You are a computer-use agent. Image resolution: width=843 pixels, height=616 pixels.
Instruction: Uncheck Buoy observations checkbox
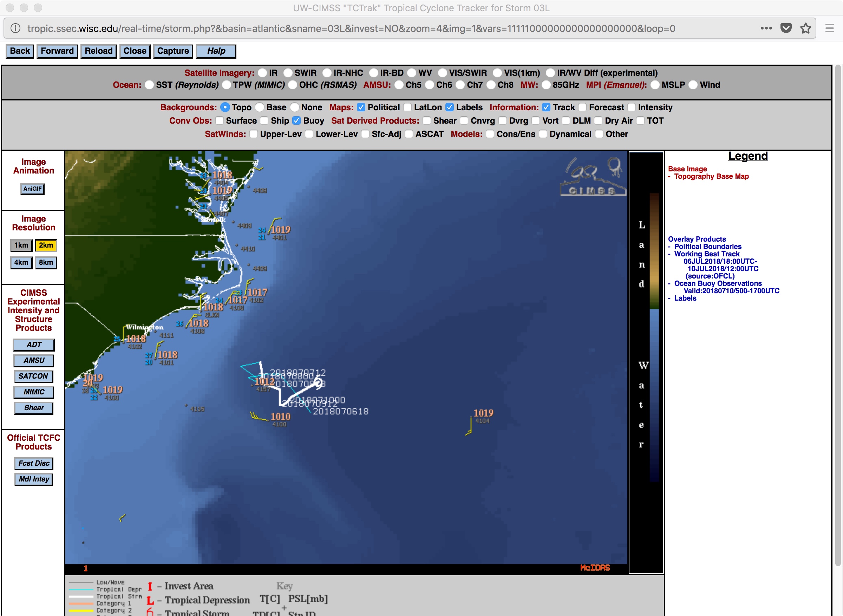point(296,120)
